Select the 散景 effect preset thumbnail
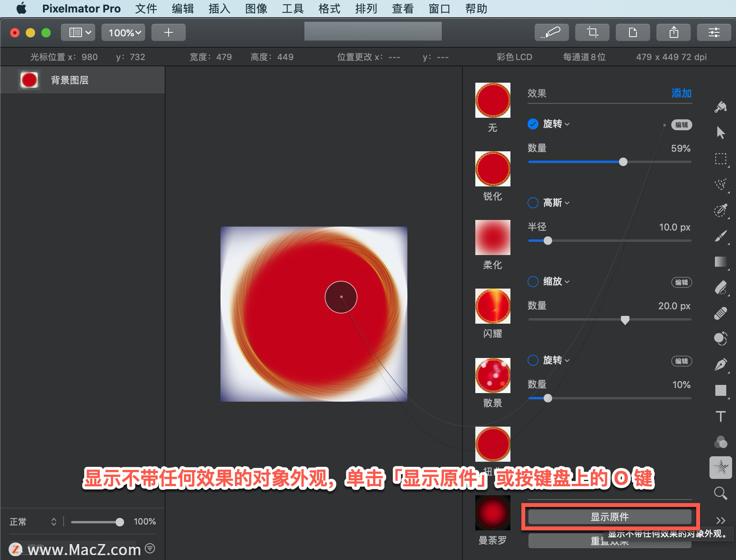This screenshot has width=736, height=560. pos(492,376)
